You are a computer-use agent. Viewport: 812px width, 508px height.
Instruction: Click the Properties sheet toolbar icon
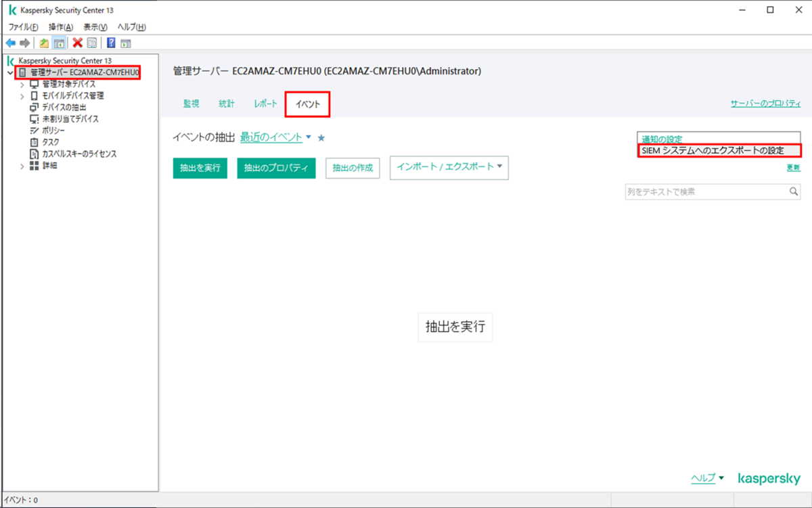click(x=91, y=43)
